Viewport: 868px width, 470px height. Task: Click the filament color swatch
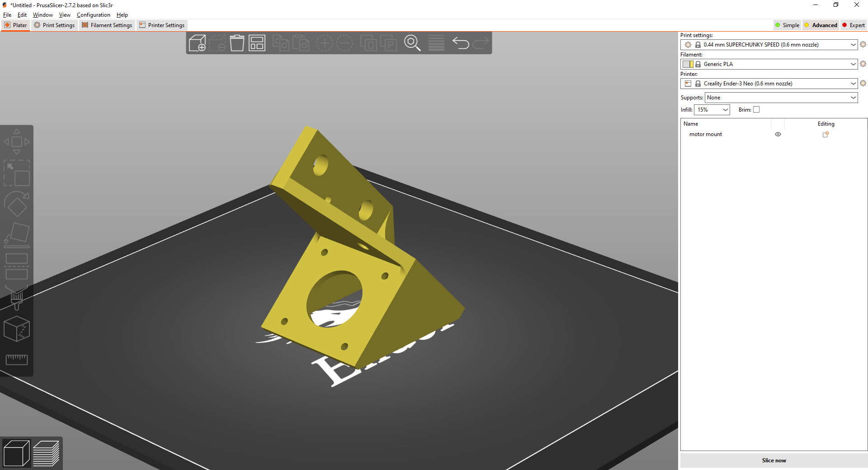coord(688,64)
